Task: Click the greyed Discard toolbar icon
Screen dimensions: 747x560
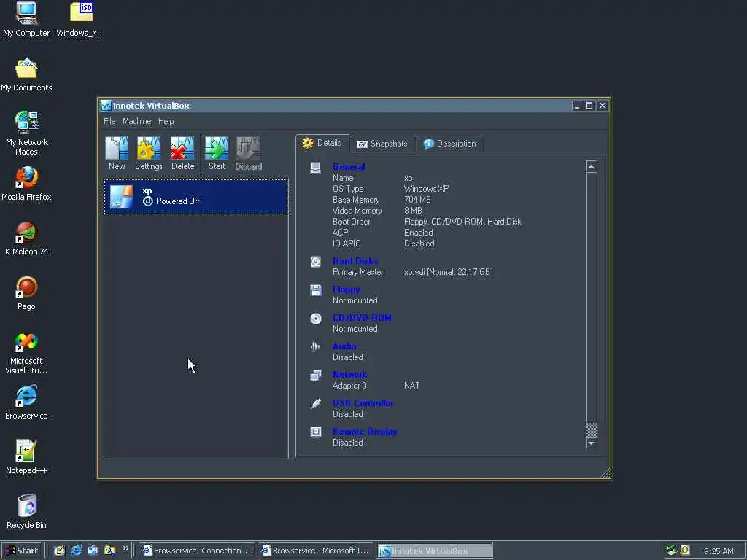Action: (248, 153)
